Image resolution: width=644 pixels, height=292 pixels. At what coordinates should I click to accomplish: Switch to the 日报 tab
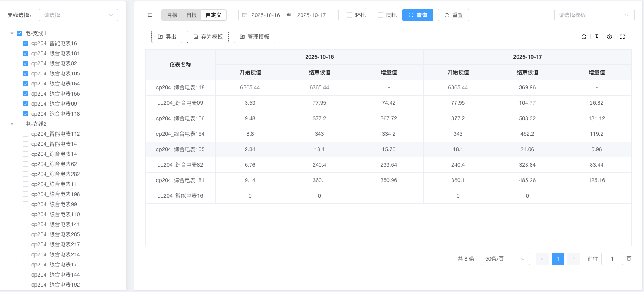click(x=192, y=15)
